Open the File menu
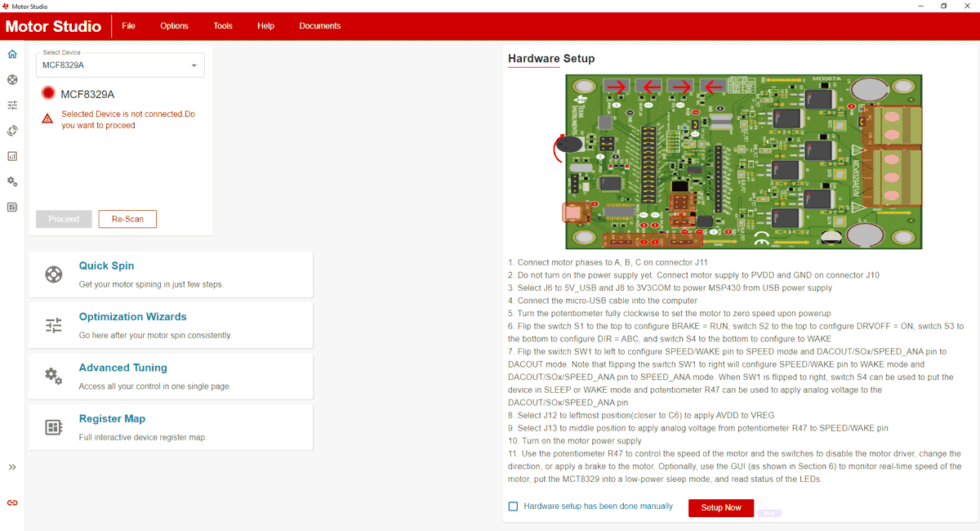This screenshot has width=980, height=531. [128, 26]
